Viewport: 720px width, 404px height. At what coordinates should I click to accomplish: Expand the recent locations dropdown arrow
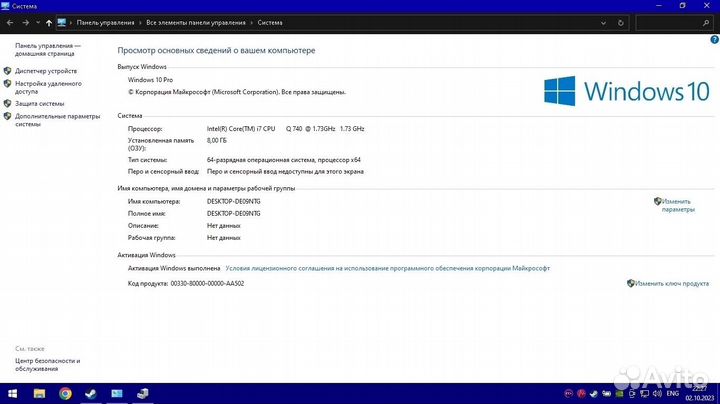37,21
